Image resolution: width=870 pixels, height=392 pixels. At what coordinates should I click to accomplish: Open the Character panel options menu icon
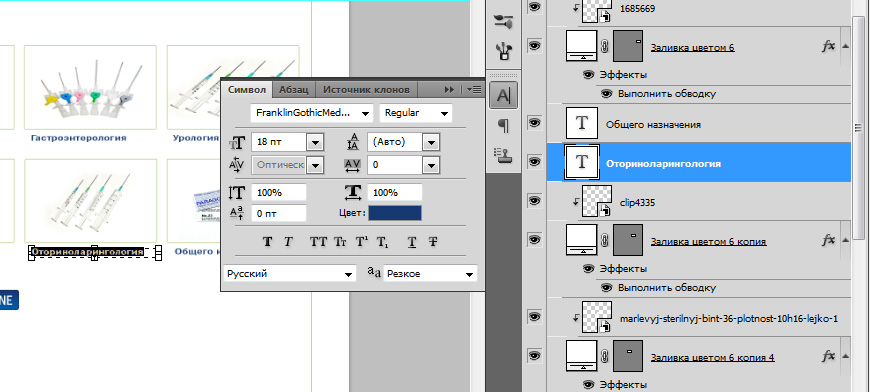point(474,89)
